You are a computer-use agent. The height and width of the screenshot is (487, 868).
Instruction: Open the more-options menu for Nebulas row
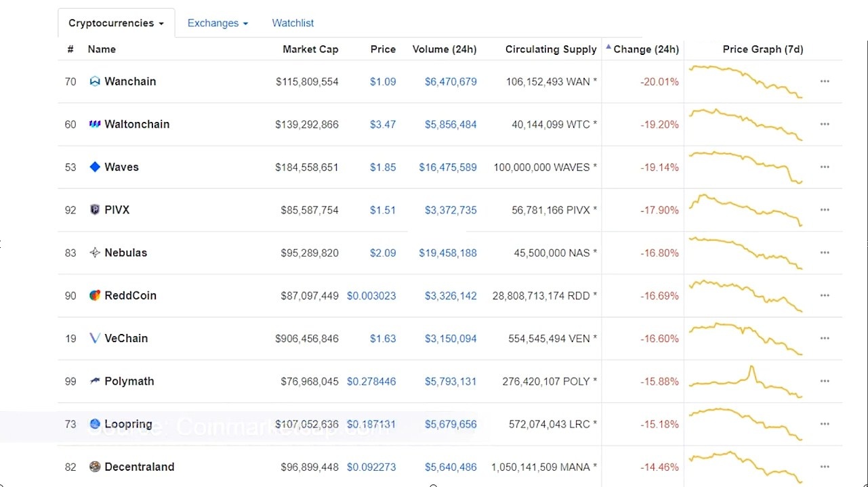click(825, 253)
